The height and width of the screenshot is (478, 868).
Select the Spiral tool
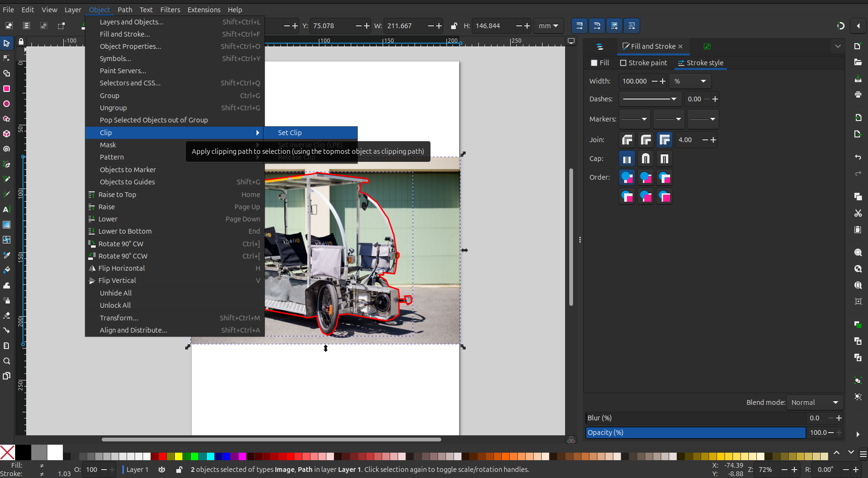[7, 149]
